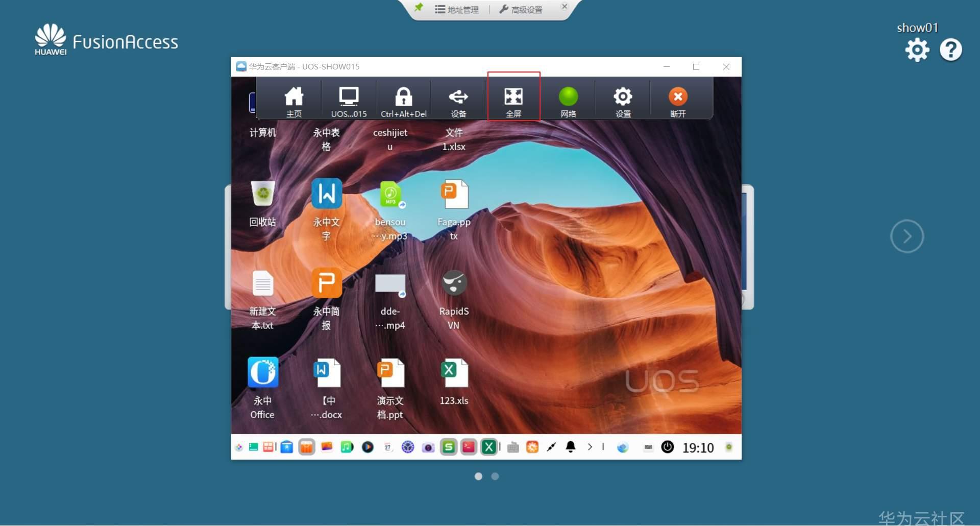Open the calendar icon showing 27
Viewport: 980px width, 526px height.
point(387,447)
